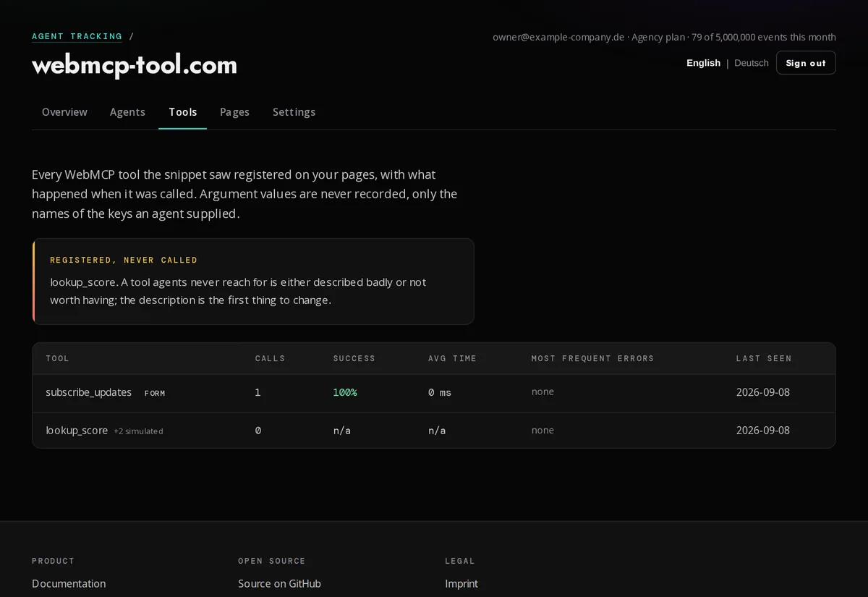Open the Imprint legal link
Screen dimensions: 868x597
[x=461, y=583]
